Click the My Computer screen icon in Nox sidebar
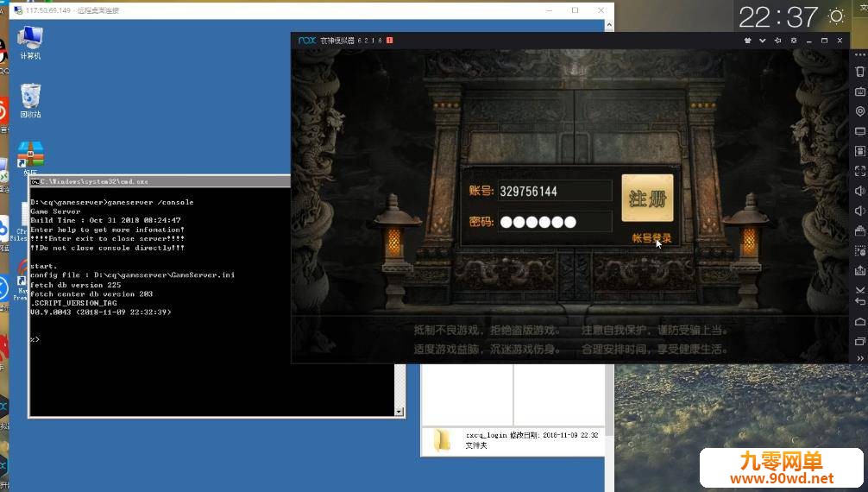The height and width of the screenshot is (492, 868). [x=859, y=131]
